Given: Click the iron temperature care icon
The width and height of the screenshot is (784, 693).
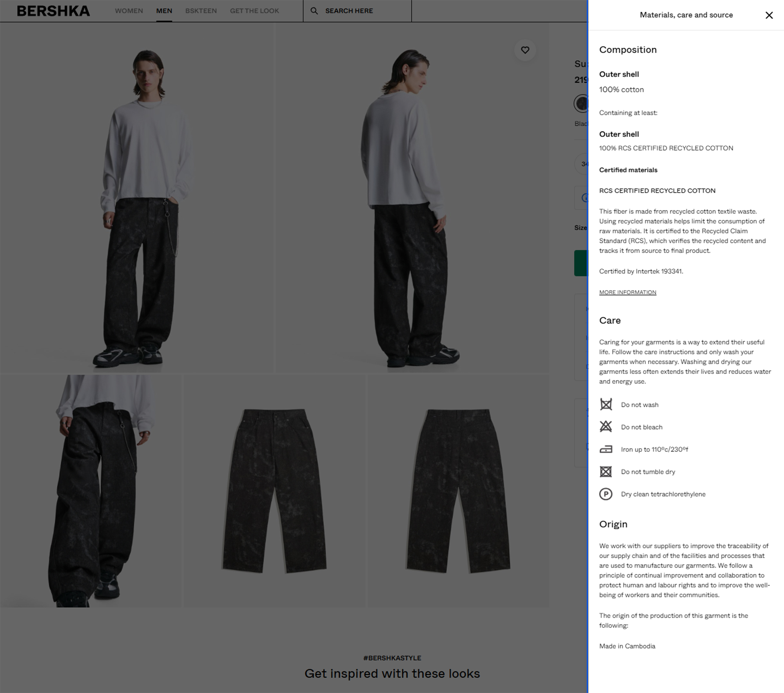Looking at the screenshot, I should (x=606, y=449).
